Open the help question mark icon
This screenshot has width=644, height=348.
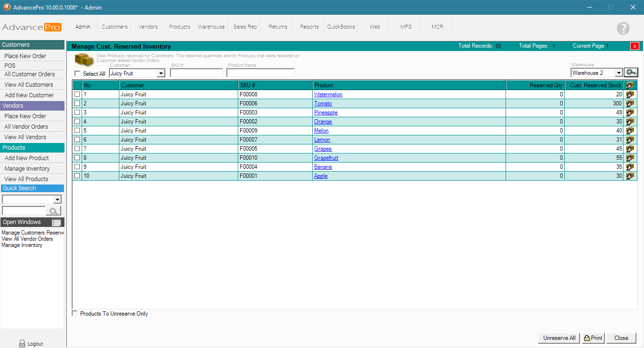623,28
